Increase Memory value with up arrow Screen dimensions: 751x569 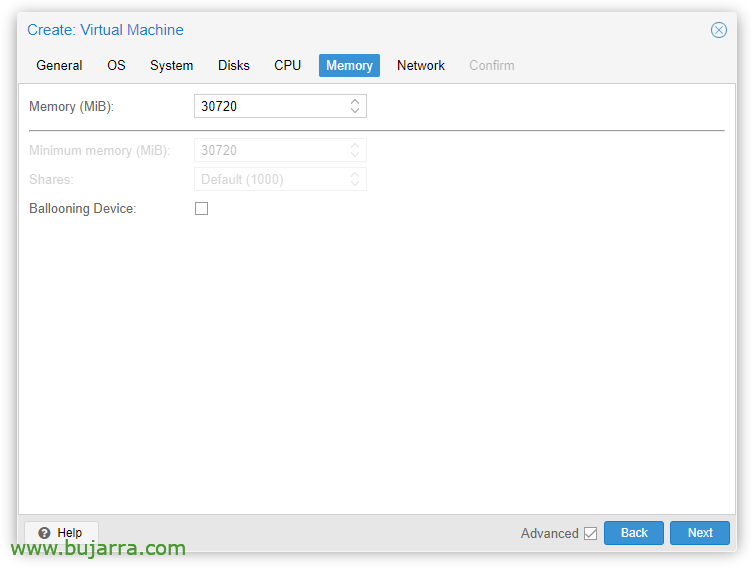[354, 102]
